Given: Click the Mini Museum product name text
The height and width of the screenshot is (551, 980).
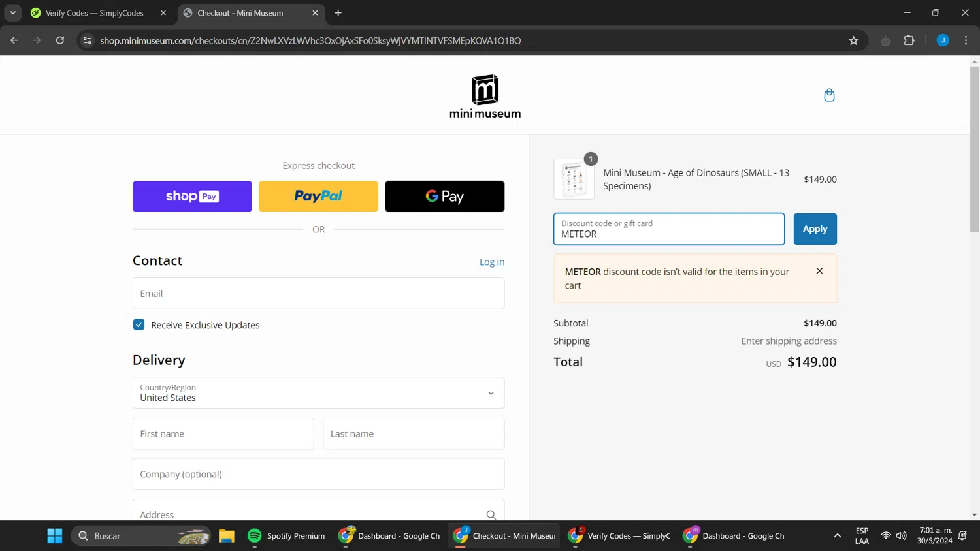Looking at the screenshot, I should pos(696,179).
